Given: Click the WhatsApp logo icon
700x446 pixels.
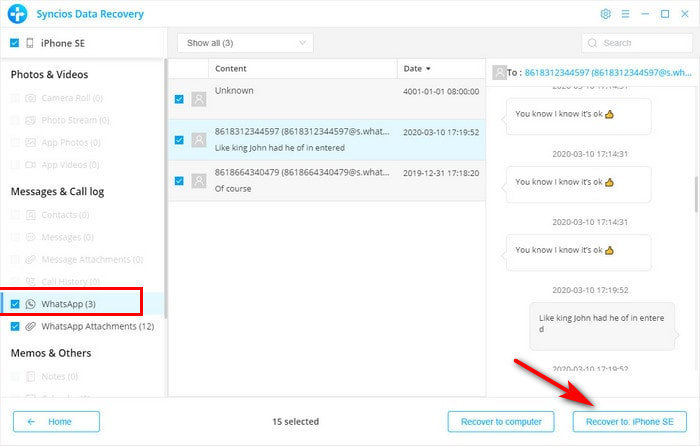Looking at the screenshot, I should [30, 304].
